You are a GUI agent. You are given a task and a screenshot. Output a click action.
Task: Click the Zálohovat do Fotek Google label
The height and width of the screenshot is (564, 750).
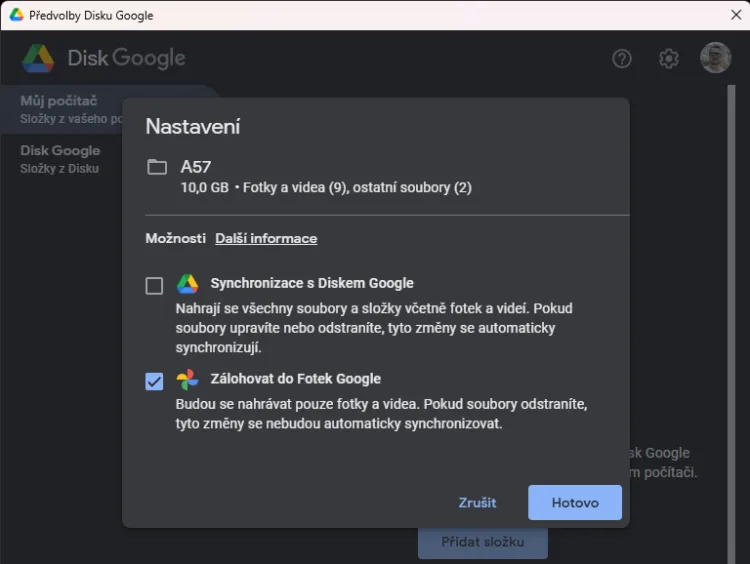296,379
